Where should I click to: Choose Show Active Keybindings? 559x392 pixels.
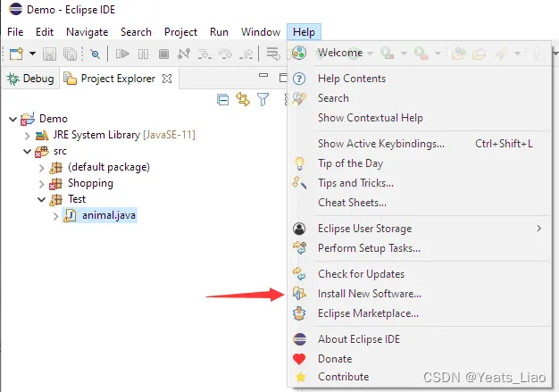[420, 144]
